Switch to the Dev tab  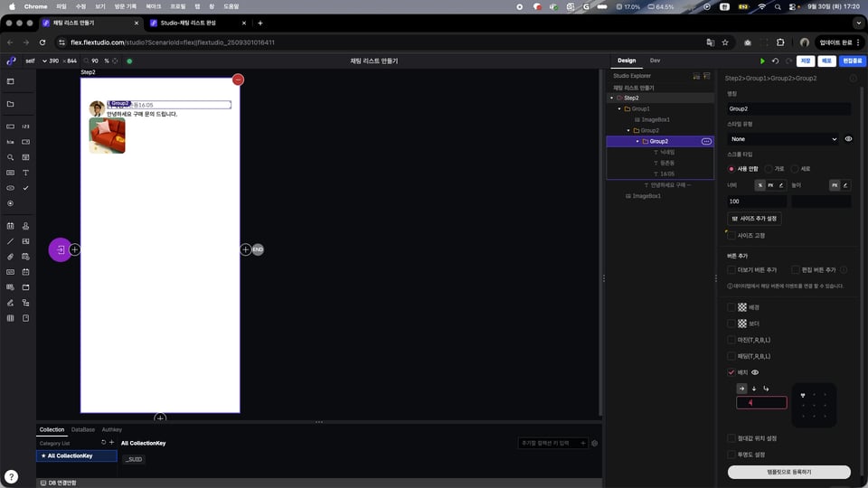(x=655, y=61)
